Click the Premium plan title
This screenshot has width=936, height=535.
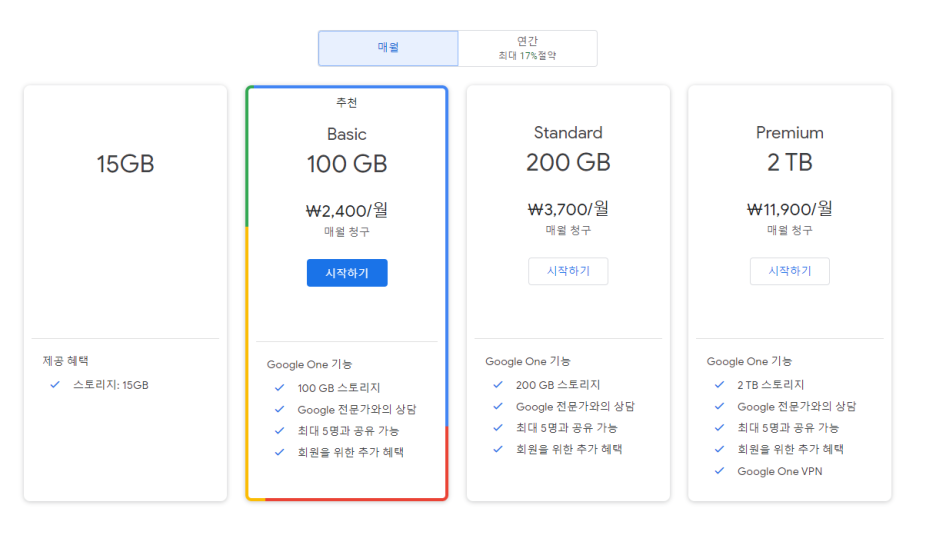coord(790,133)
